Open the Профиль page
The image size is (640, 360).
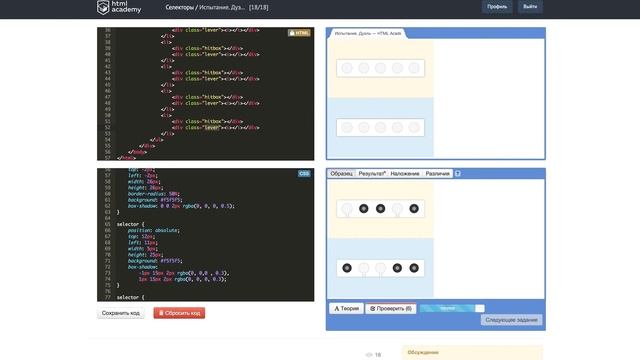[497, 7]
